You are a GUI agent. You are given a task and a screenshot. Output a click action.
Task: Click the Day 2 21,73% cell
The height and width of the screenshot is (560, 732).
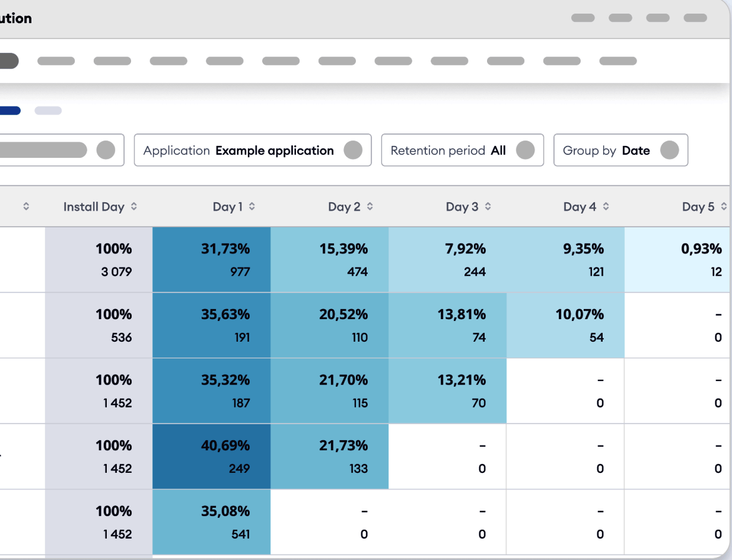pos(329,456)
